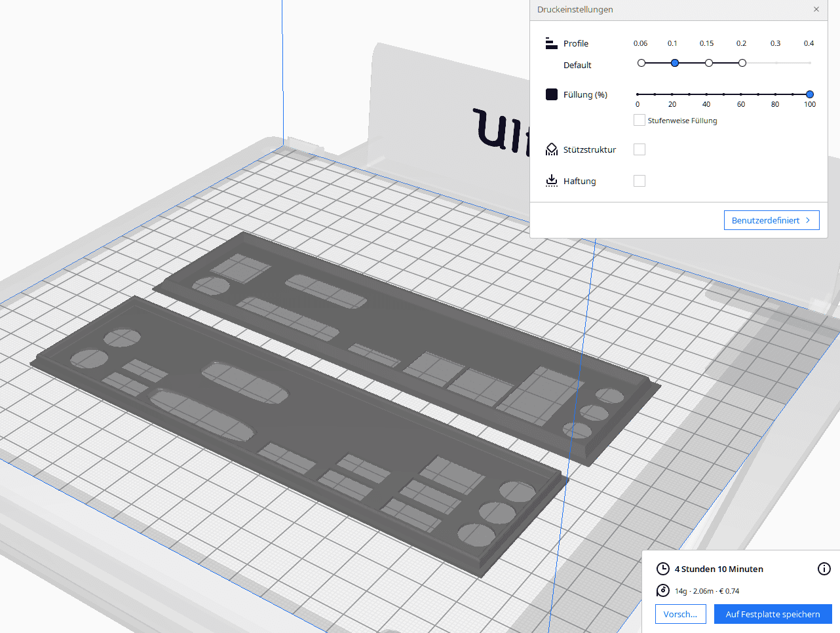Click the Stufenweise Füllung label
Screen dimensions: 840x633
pyautogui.click(x=682, y=121)
